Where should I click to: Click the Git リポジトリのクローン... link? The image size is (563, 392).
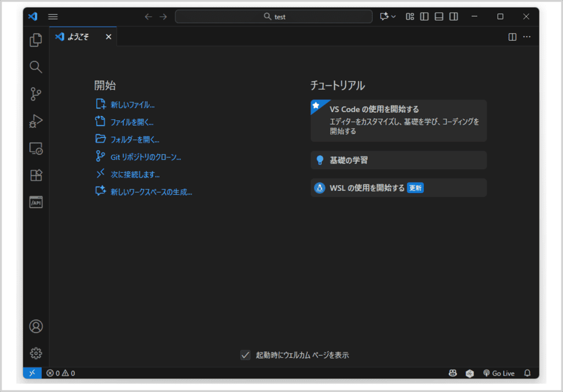click(x=145, y=157)
